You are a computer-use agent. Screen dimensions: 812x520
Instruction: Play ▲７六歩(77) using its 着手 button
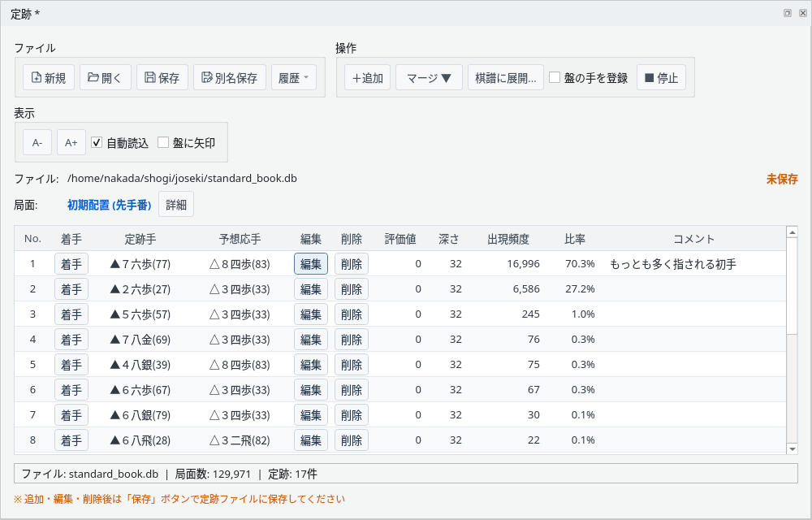[x=71, y=263]
